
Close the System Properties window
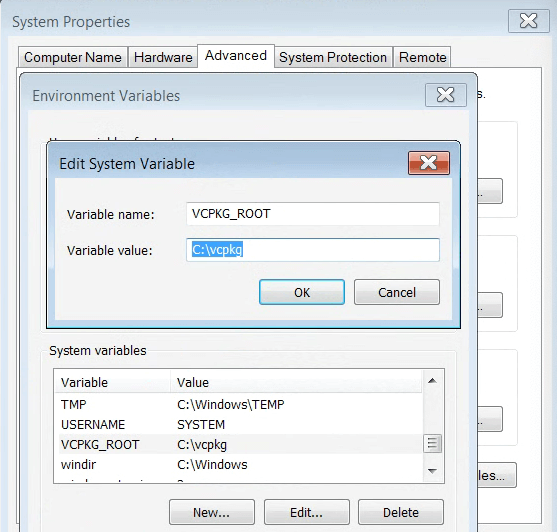[529, 21]
